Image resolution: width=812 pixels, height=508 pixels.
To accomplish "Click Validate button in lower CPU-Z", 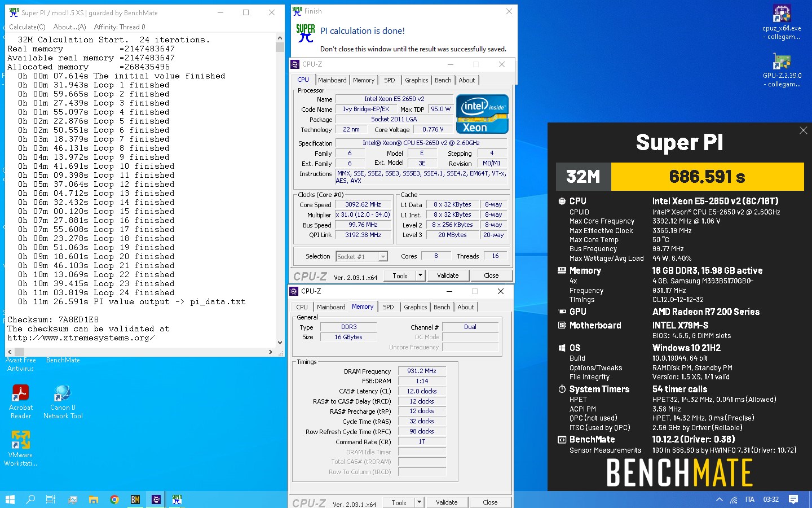I will [447, 502].
